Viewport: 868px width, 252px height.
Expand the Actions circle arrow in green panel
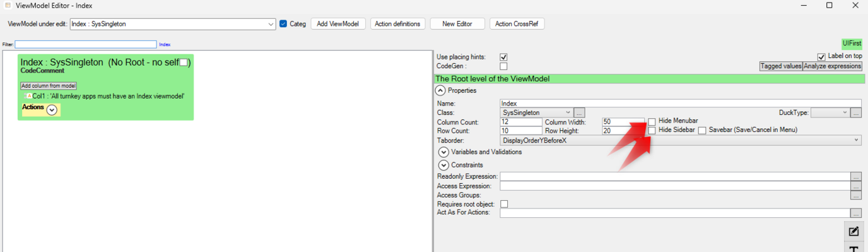pos(52,110)
